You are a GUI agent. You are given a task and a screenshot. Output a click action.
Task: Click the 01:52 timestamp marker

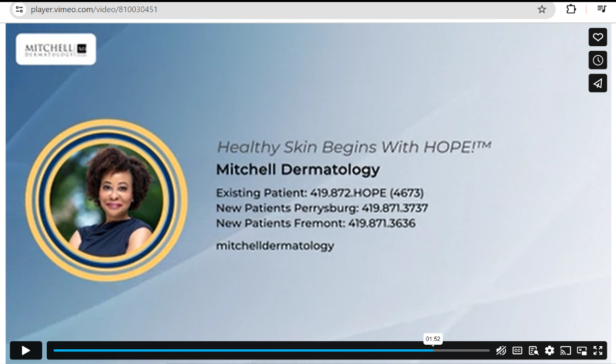click(433, 339)
